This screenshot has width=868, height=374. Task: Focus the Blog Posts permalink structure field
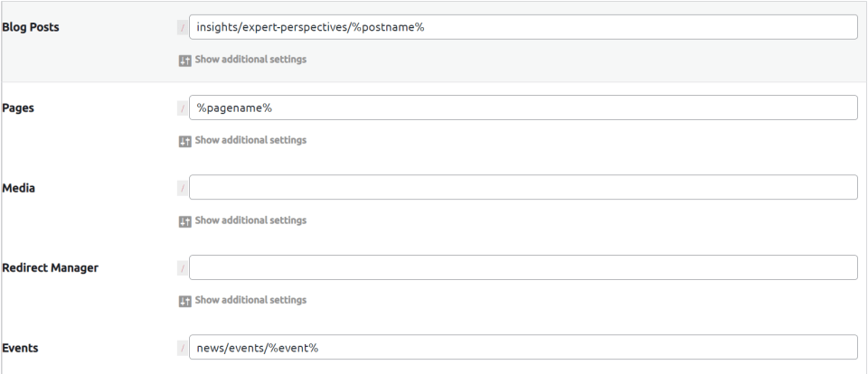click(x=523, y=27)
